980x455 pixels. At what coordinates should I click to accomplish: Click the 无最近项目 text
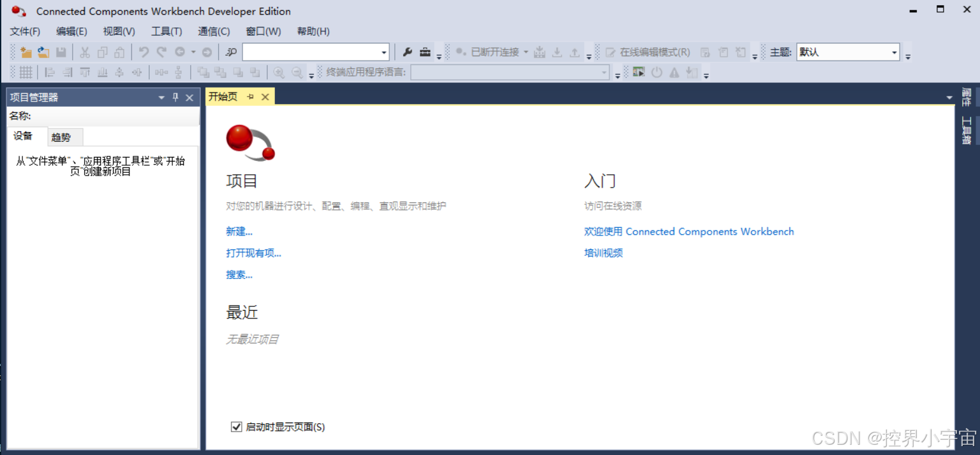[x=252, y=339]
